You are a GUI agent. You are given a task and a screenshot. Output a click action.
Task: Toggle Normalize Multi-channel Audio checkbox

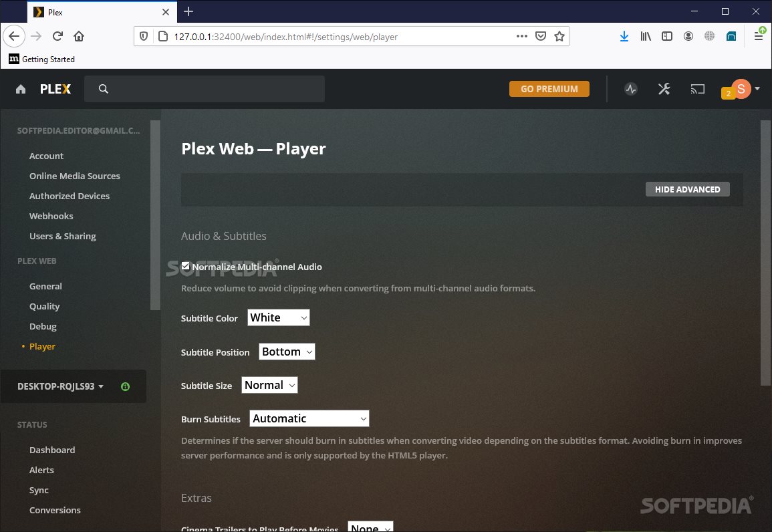coord(186,266)
